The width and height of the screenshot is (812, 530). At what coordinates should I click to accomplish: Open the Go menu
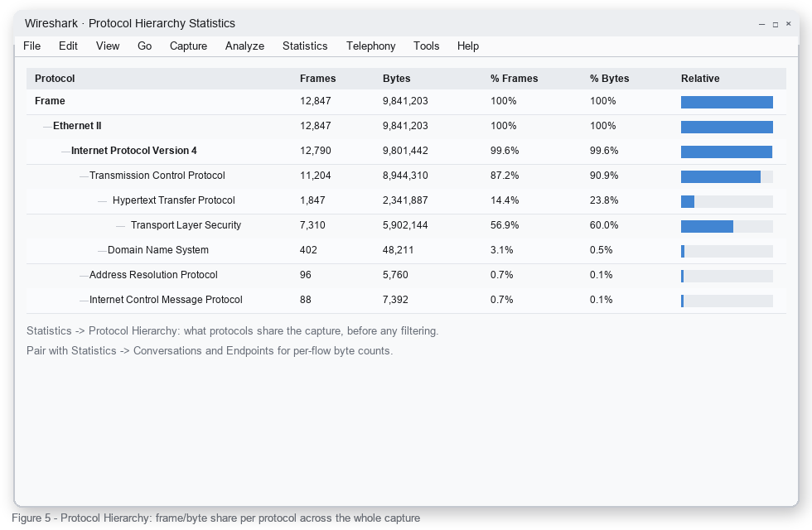tap(144, 46)
